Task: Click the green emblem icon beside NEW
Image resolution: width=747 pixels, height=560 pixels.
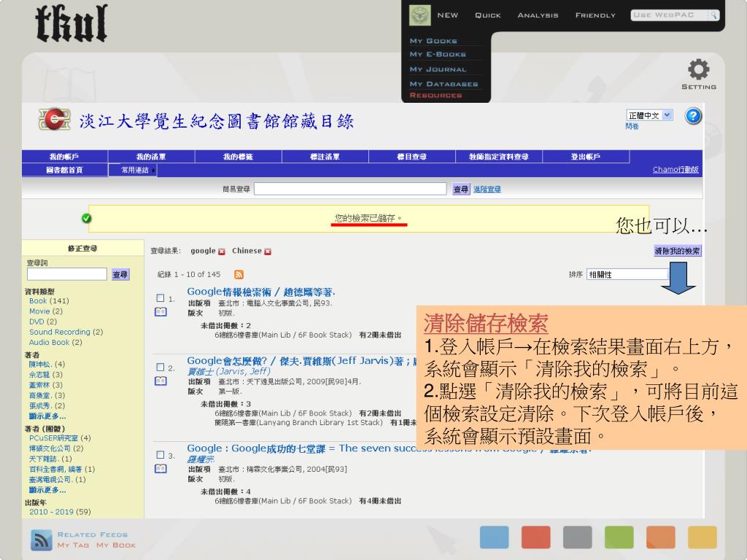Action: [x=419, y=15]
